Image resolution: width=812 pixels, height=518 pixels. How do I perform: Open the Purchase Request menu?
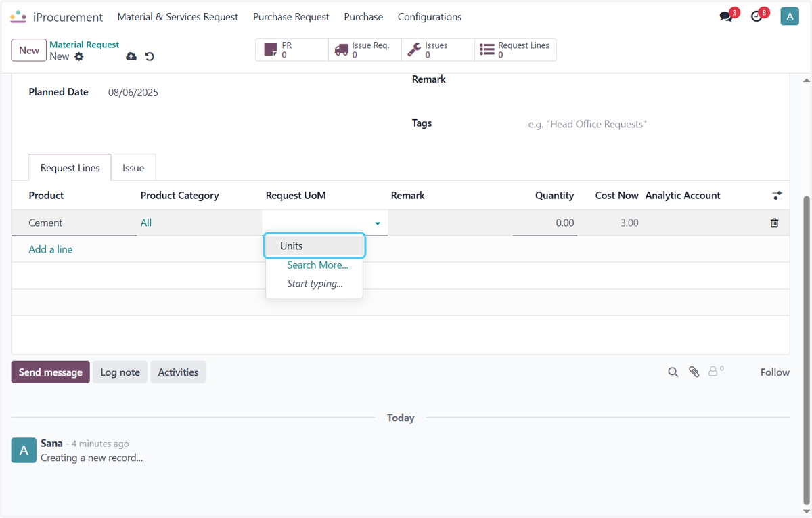291,17
